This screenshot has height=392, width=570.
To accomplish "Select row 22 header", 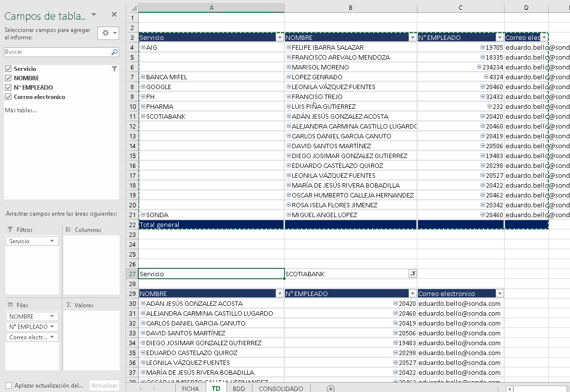I will pos(132,225).
